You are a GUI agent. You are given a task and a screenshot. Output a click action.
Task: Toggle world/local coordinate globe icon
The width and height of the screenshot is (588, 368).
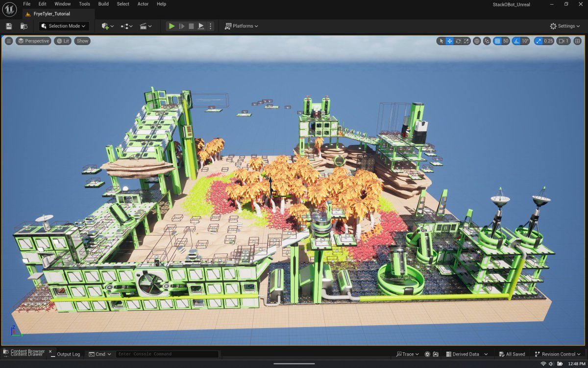click(477, 41)
